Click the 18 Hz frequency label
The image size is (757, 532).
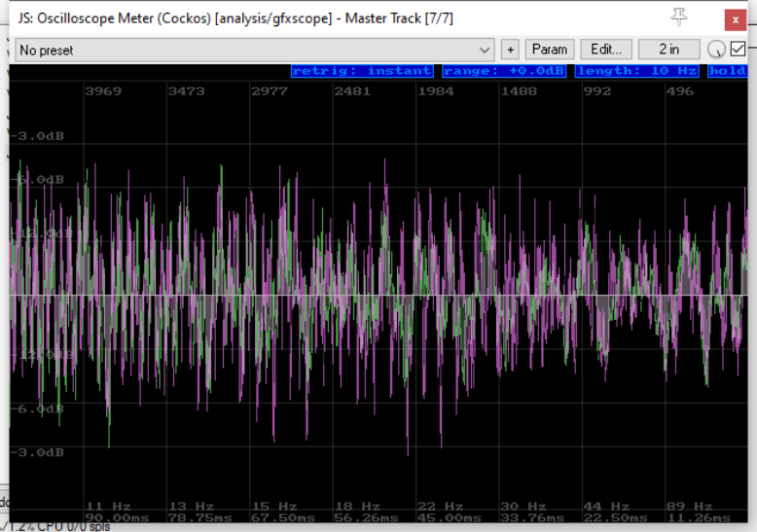tap(358, 507)
